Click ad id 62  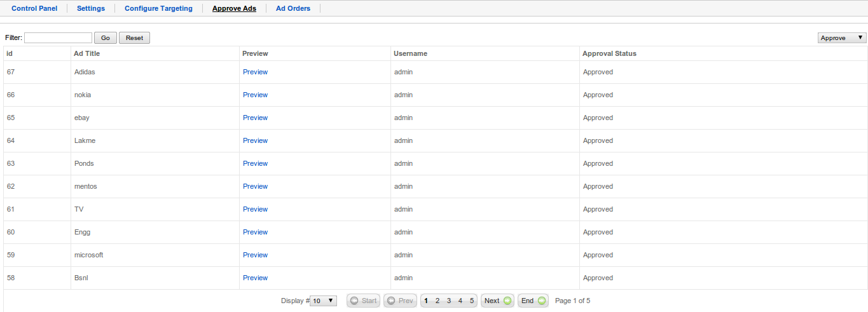tap(11, 186)
